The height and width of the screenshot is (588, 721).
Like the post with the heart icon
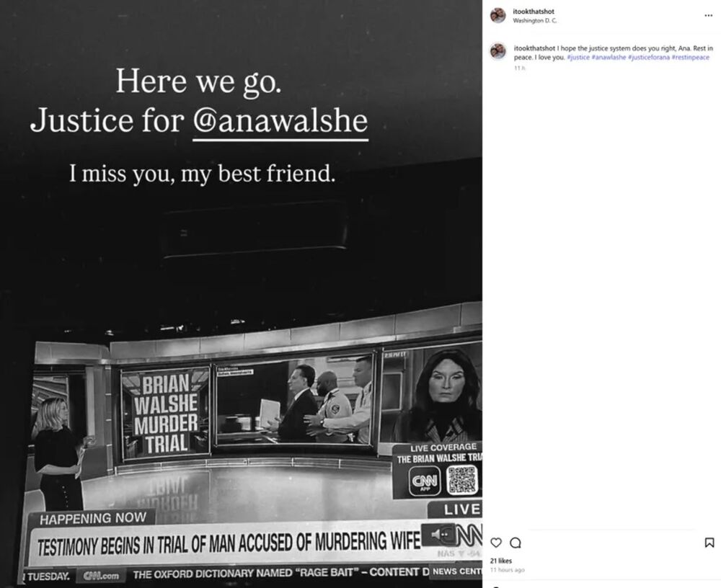[496, 543]
